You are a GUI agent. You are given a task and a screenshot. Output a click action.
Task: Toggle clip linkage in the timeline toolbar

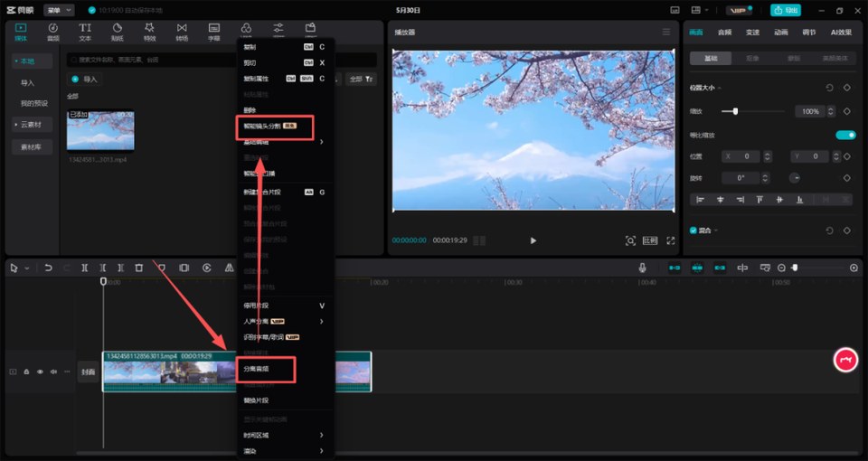pyautogui.click(x=720, y=268)
